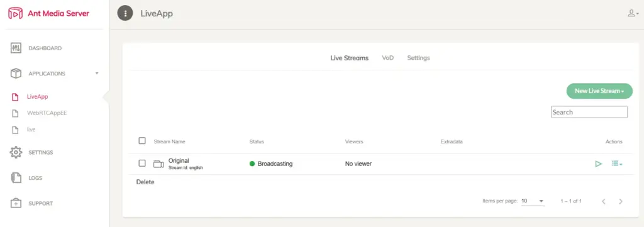Open the three-dot menu beside LiveApp title

click(125, 14)
